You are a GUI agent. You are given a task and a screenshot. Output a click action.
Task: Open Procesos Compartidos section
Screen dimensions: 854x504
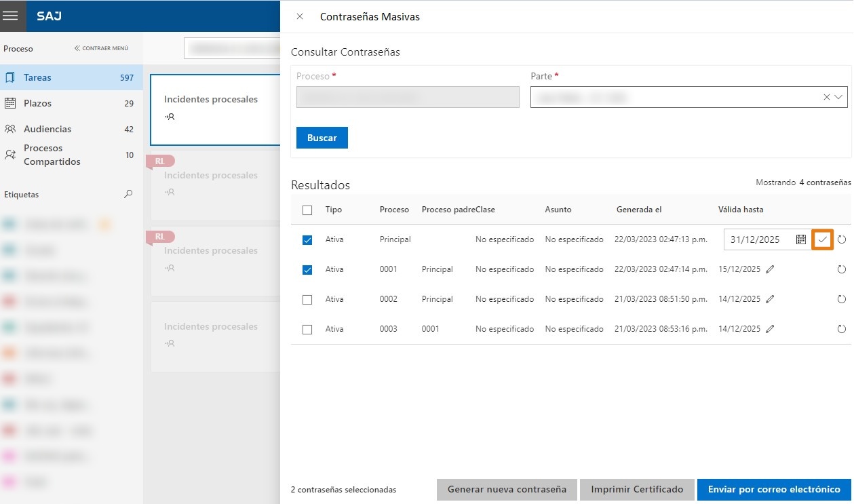(x=71, y=155)
